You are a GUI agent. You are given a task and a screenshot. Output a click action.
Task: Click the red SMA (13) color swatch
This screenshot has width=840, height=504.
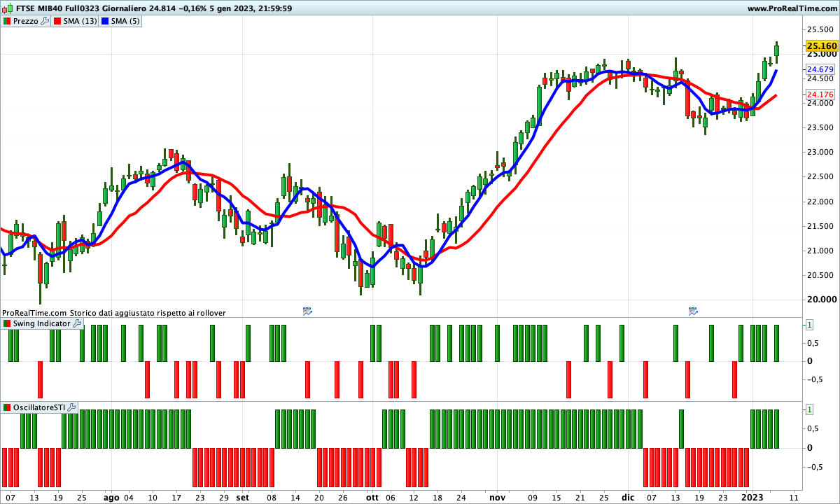(x=58, y=21)
